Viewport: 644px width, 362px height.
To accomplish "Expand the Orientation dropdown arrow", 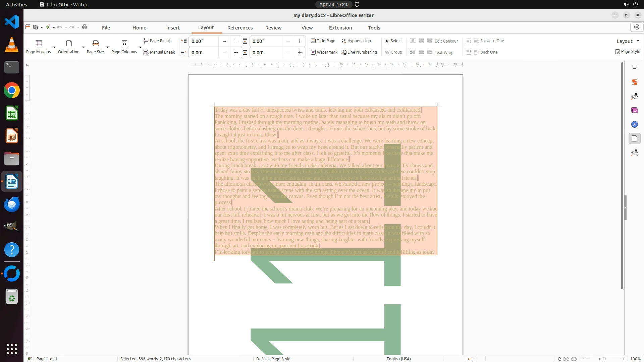I will tap(83, 47).
